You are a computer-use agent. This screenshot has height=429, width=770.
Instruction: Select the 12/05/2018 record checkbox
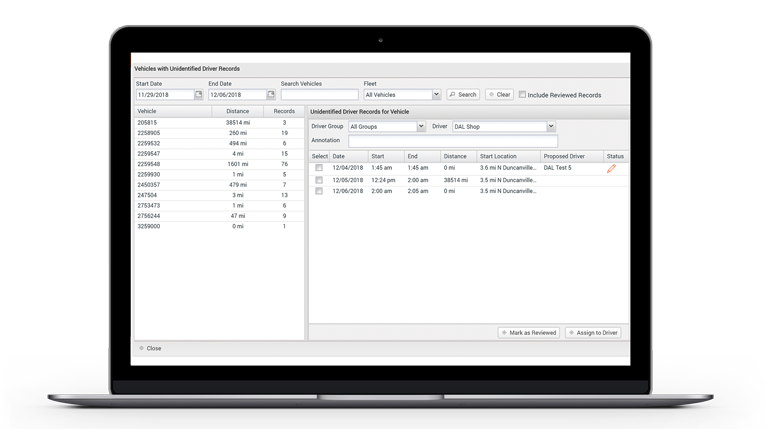coord(319,180)
